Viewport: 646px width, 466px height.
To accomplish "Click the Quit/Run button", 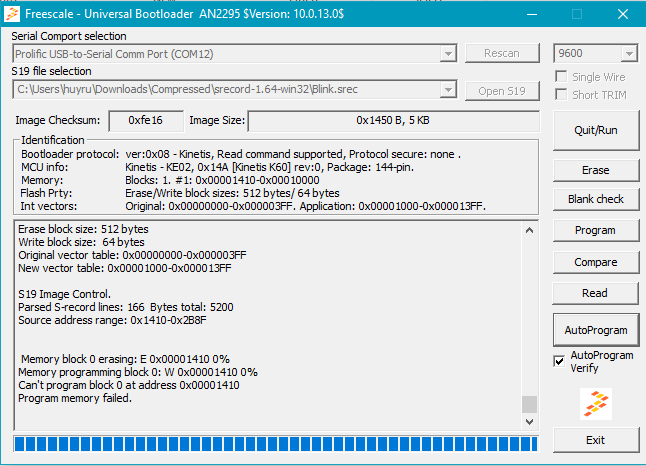I will click(596, 130).
